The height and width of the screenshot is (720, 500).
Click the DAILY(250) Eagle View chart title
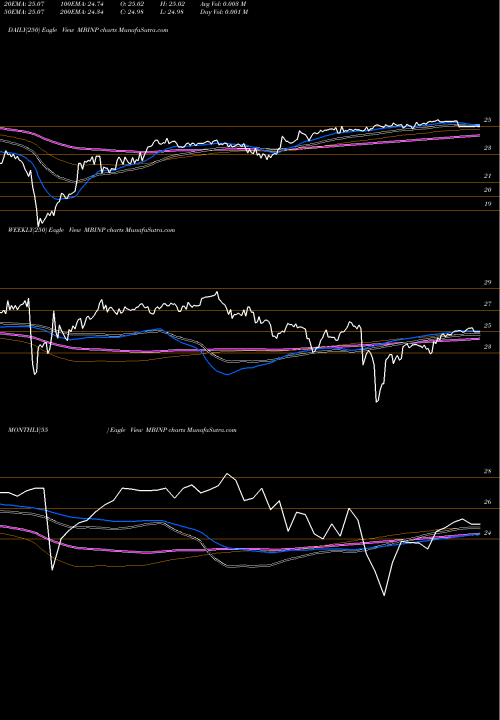tap(88, 30)
